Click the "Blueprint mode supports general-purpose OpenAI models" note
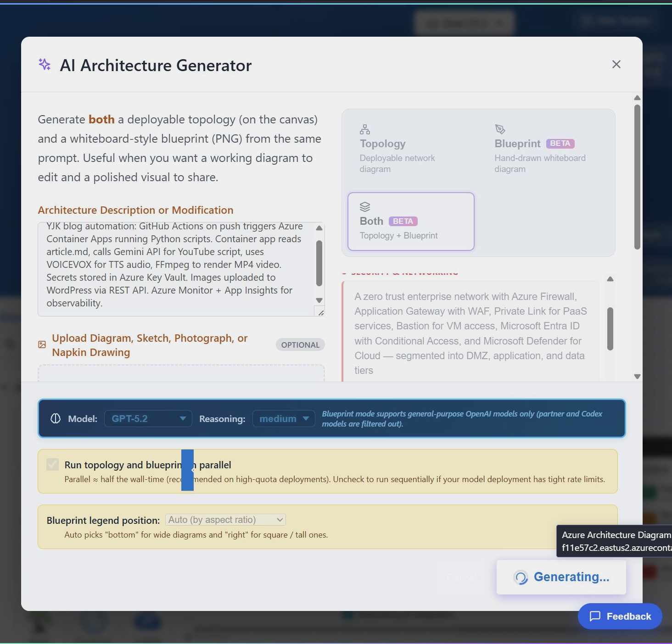This screenshot has width=672, height=644. click(462, 418)
